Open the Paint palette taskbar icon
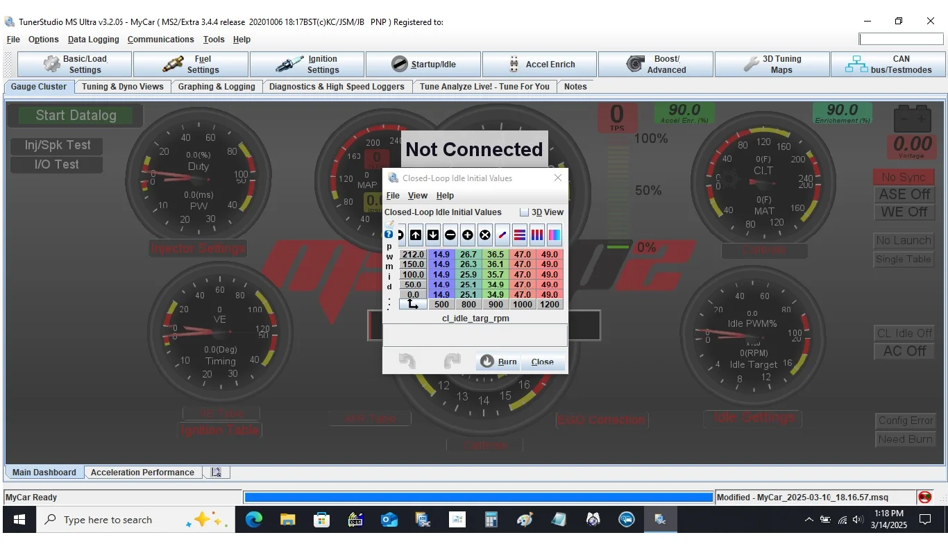The image size is (948, 560). (525, 520)
